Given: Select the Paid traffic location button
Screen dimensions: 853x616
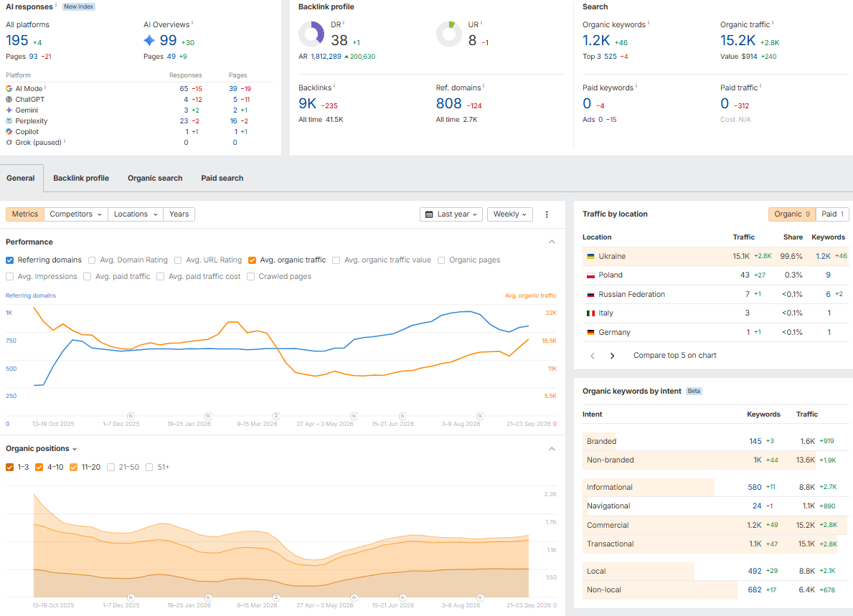Looking at the screenshot, I should [x=832, y=214].
